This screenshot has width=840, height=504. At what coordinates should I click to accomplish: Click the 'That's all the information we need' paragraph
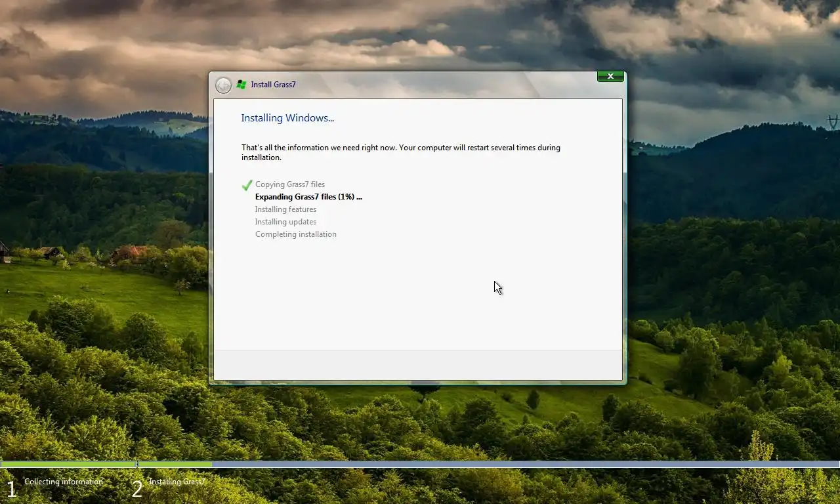(x=401, y=152)
